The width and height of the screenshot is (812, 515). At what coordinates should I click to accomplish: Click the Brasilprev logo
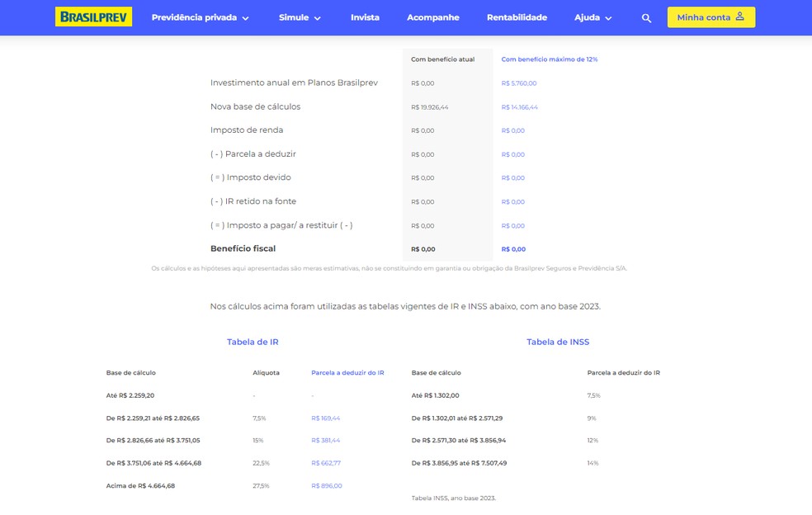pos(93,17)
